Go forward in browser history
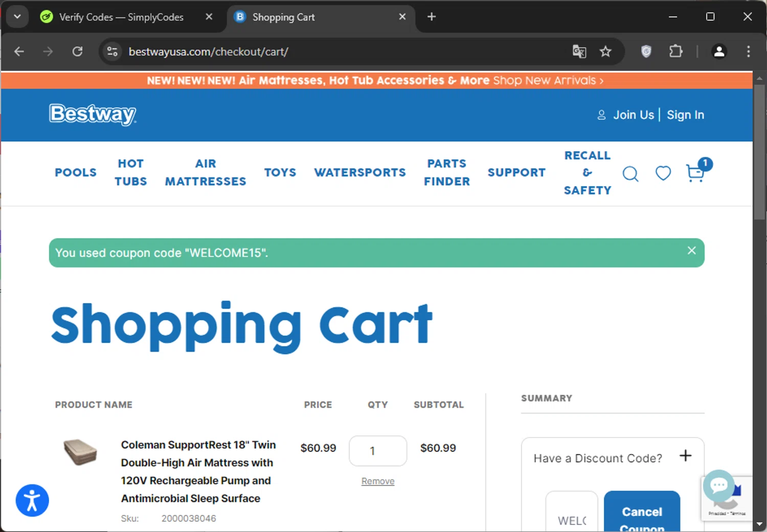 pyautogui.click(x=48, y=52)
